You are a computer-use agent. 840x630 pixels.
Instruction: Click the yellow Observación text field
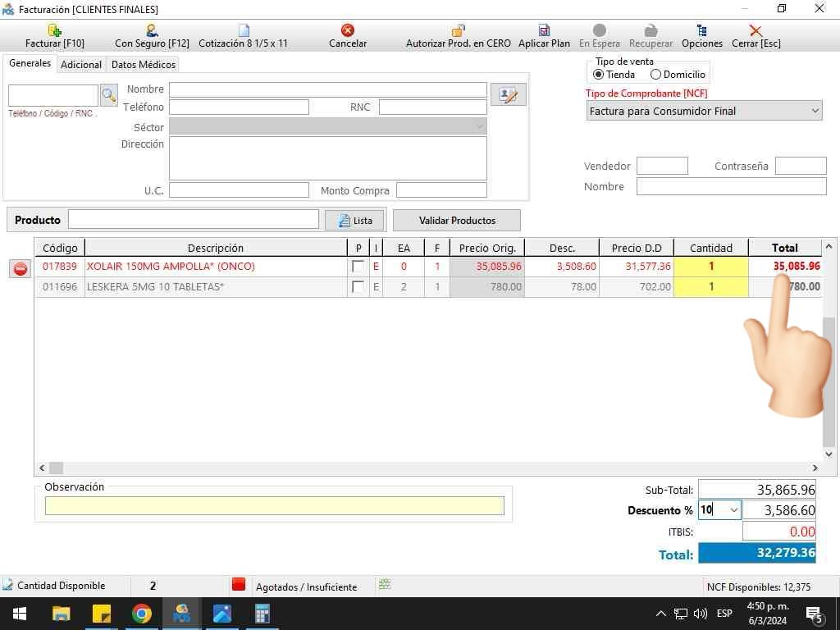[274, 506]
